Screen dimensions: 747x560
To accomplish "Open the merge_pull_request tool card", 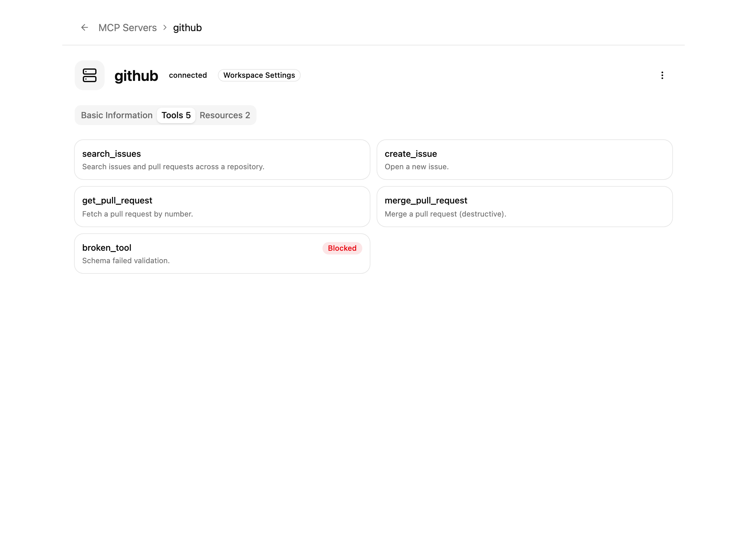I will pos(524,207).
